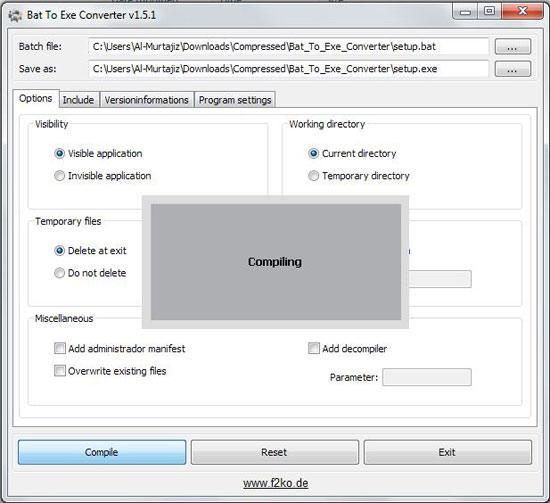The width and height of the screenshot is (550, 503).
Task: Open the Program settings tab
Action: (235, 100)
